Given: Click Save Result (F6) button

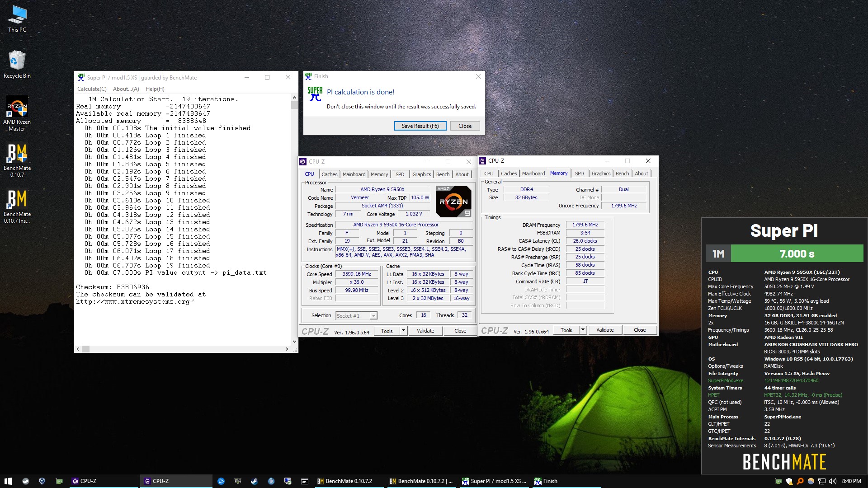Looking at the screenshot, I should 420,126.
